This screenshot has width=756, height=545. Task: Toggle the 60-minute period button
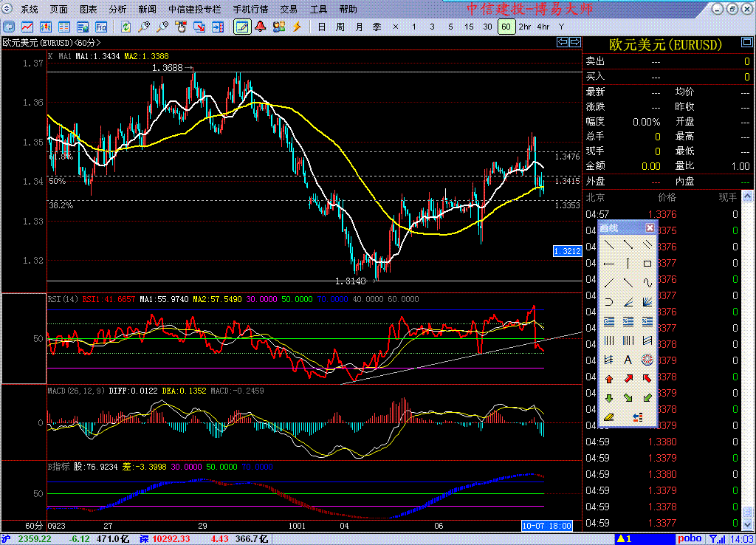click(506, 27)
